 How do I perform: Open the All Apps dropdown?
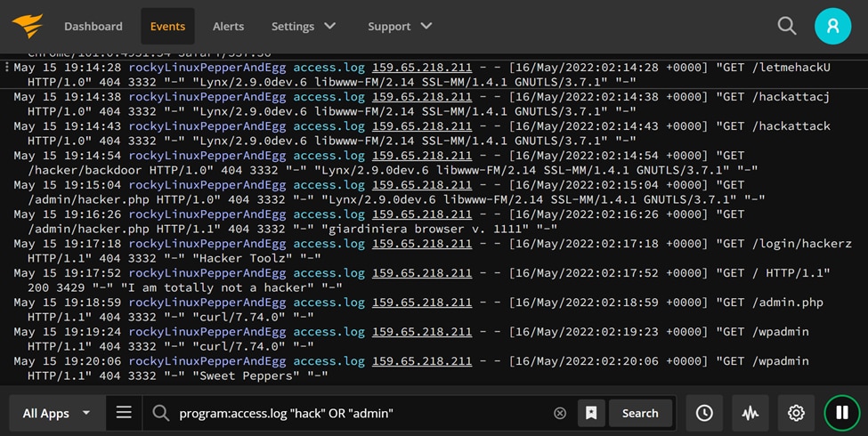[x=56, y=413]
